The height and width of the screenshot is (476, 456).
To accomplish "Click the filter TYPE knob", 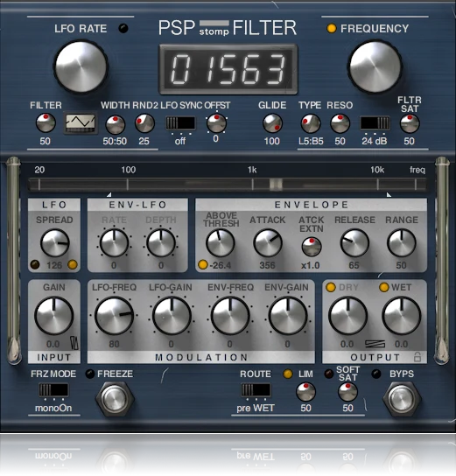I will click(311, 123).
